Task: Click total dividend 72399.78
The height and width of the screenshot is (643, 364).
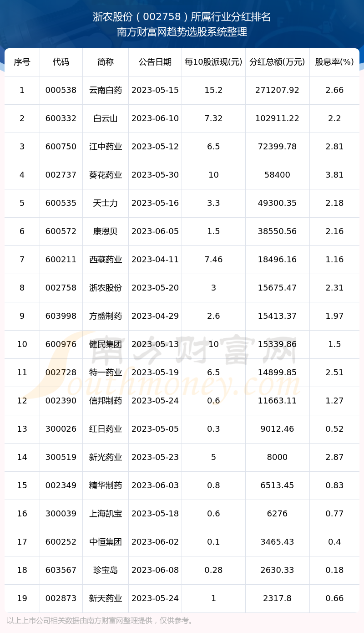Action: pos(277,147)
